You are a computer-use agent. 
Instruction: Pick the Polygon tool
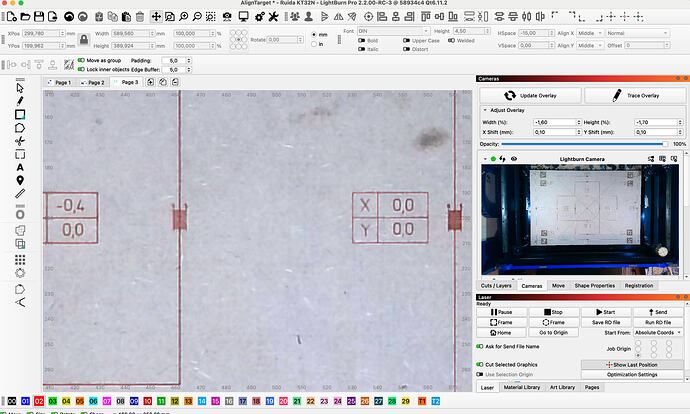[x=20, y=128]
